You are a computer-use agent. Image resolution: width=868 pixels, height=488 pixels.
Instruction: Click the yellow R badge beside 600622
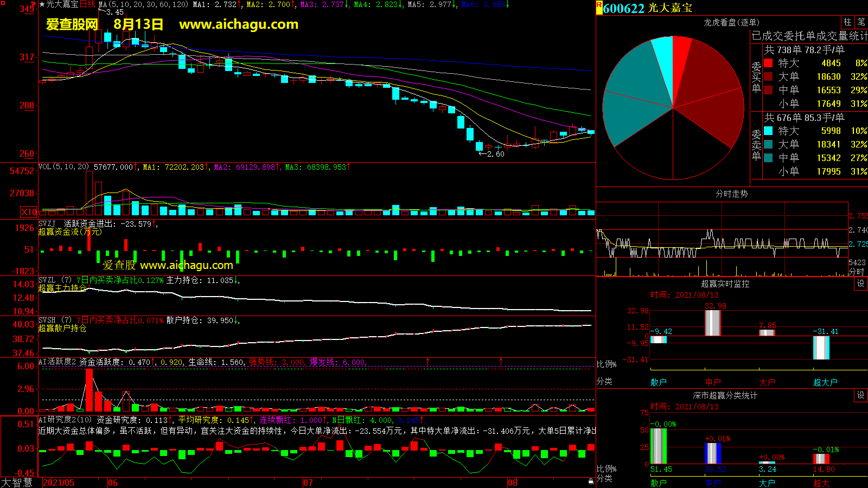(599, 7)
